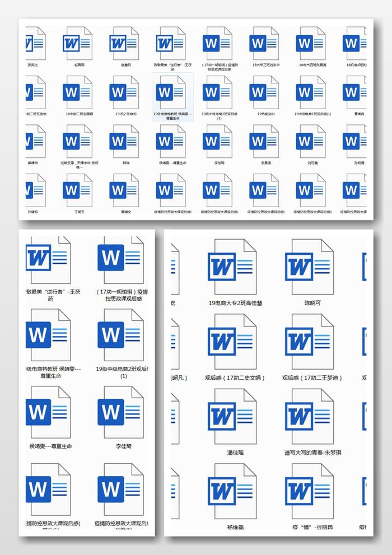Select the large 19级中级电商2班观后感 icon in the left panel
This screenshot has width=392, height=555.
[x=120, y=335]
